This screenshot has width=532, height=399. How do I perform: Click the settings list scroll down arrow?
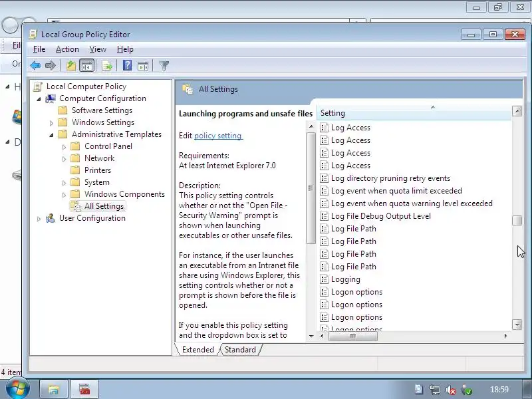tap(517, 325)
